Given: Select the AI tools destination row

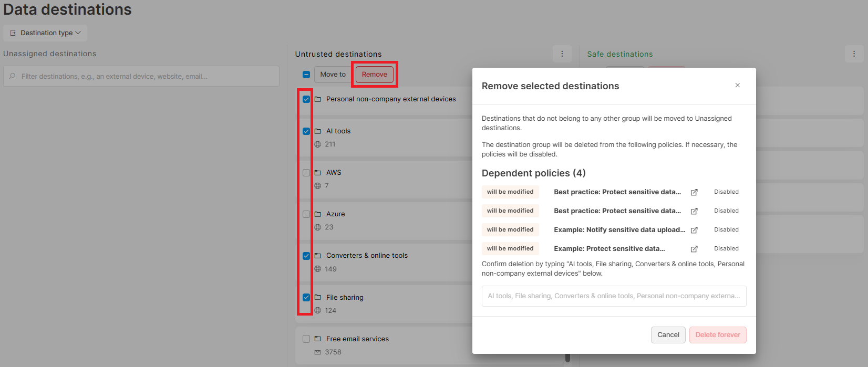Looking at the screenshot, I should (385, 138).
